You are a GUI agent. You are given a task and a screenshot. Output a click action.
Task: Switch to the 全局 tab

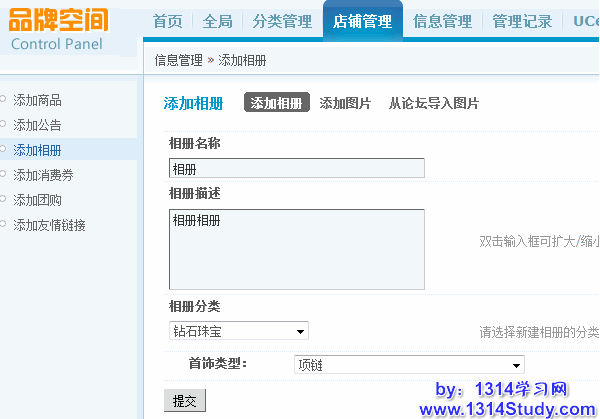[217, 21]
